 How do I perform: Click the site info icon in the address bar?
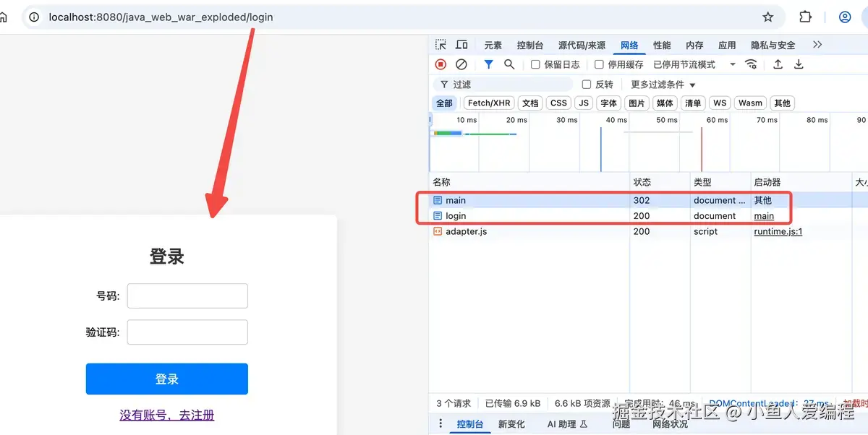(x=33, y=17)
